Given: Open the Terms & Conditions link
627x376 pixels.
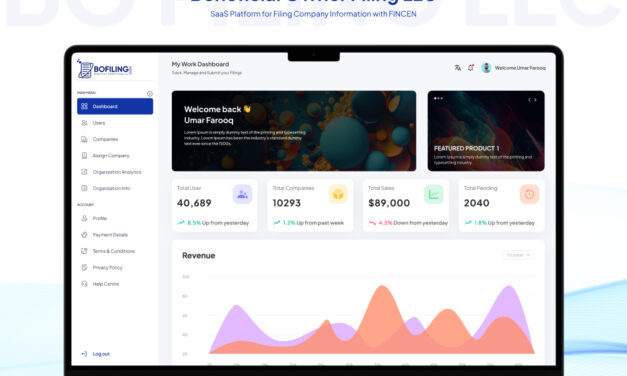Looking at the screenshot, I should (x=115, y=251).
